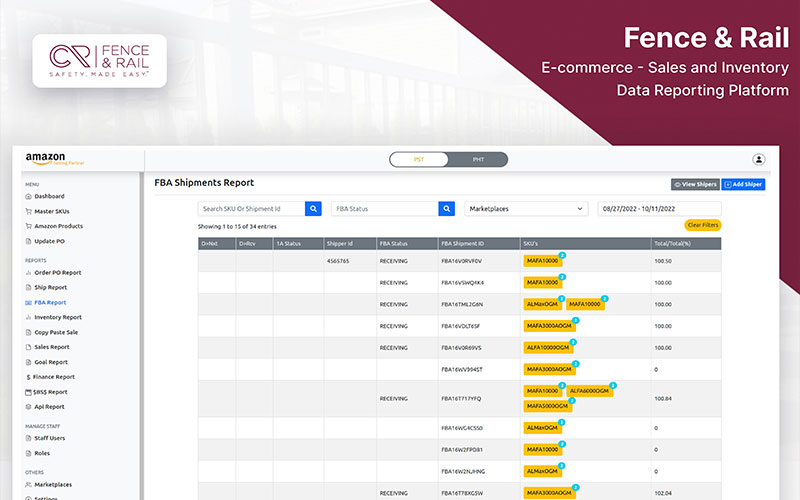
Task: Select the PST timezone option
Action: 419,160
